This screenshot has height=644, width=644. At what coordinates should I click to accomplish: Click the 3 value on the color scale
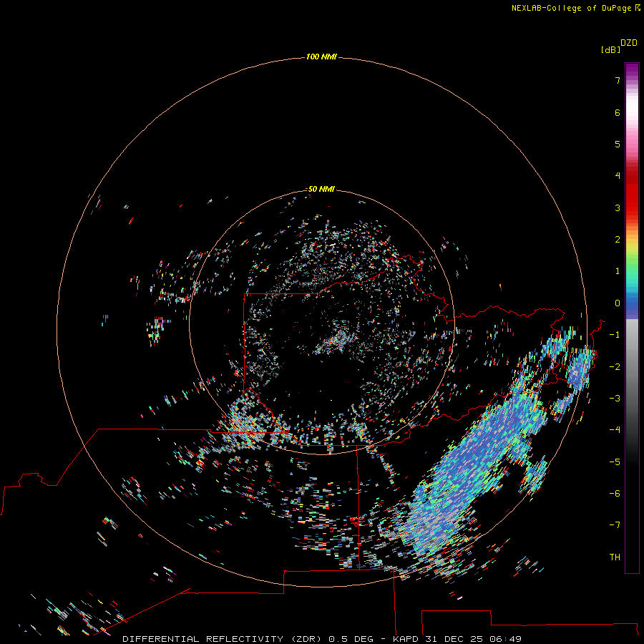tap(618, 208)
